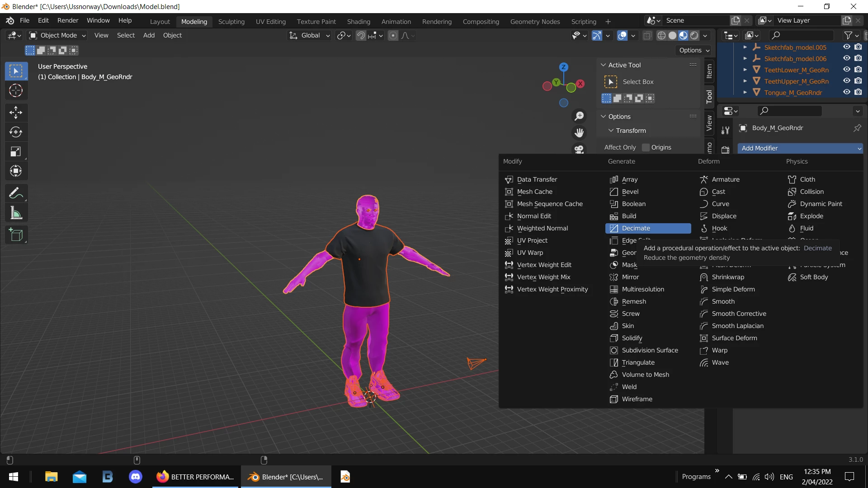Expand the Tongue_M_GeoRndr tree item
868x488 pixels.
745,92
